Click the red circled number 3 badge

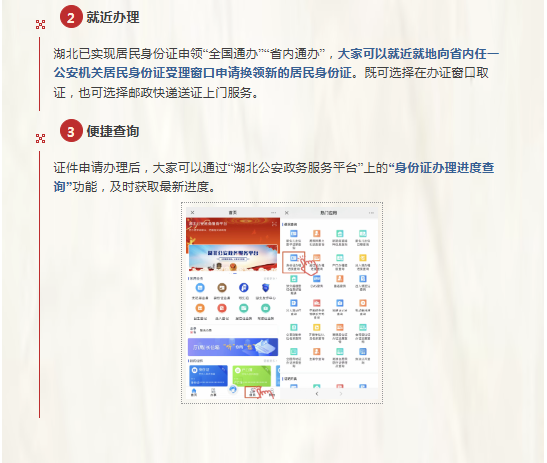[71, 131]
